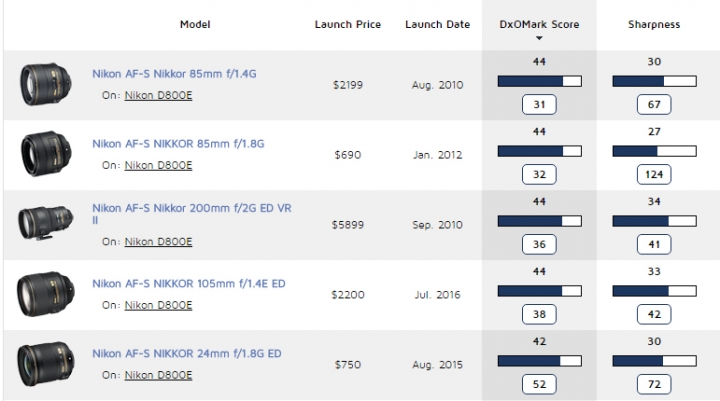720x401 pixels.
Task: Sort table by Launch Price header
Action: click(x=348, y=23)
